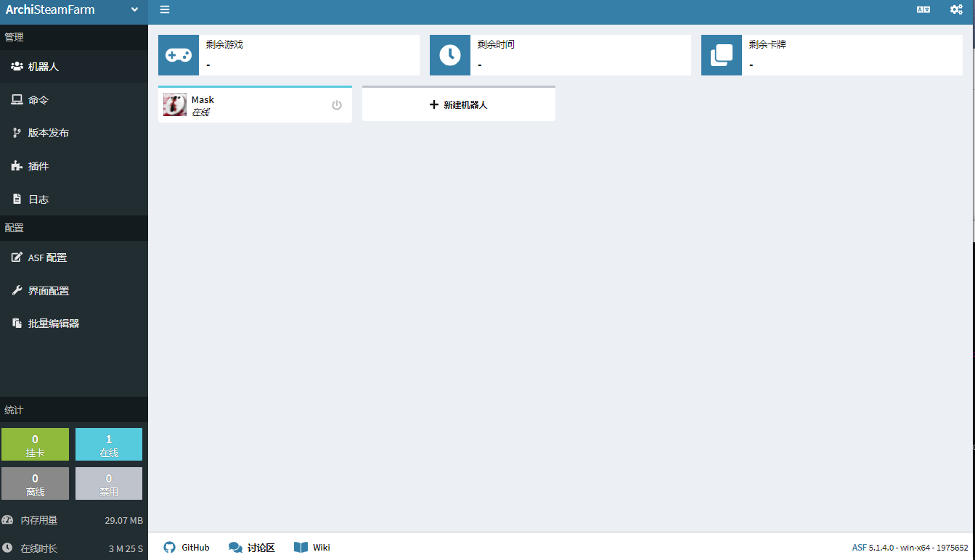Open the 批量编辑器 mass editor
Viewport: 975px width, 560px height.
74,324
